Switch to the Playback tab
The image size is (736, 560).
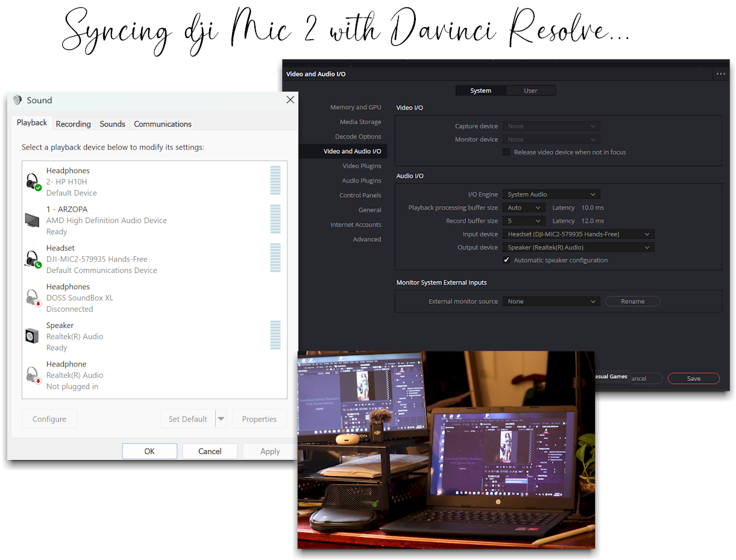pos(32,122)
